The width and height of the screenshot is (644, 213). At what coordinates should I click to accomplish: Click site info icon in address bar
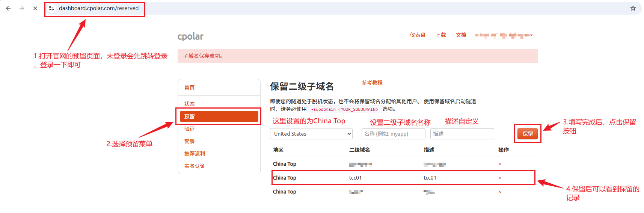51,8
